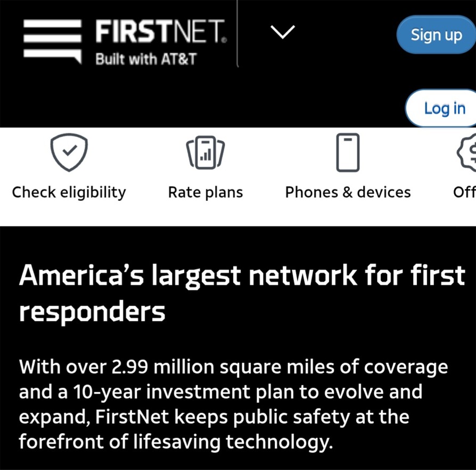
Task: Select the Rate plans text label
Action: [206, 192]
